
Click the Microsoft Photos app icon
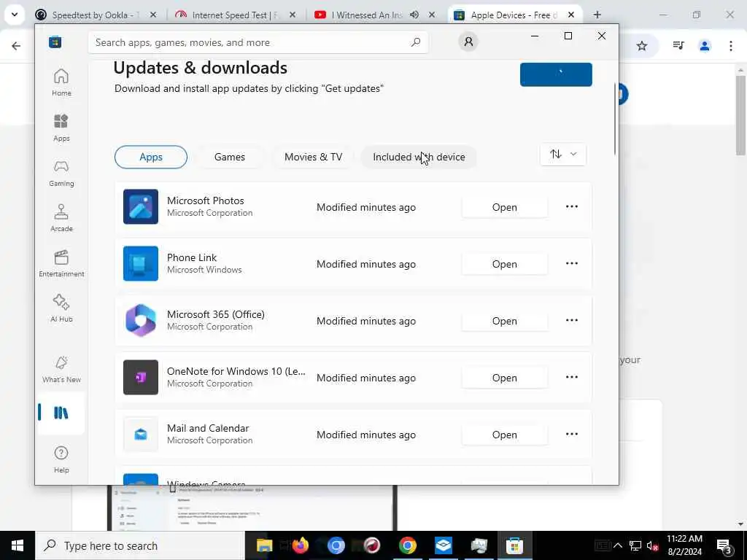click(141, 206)
